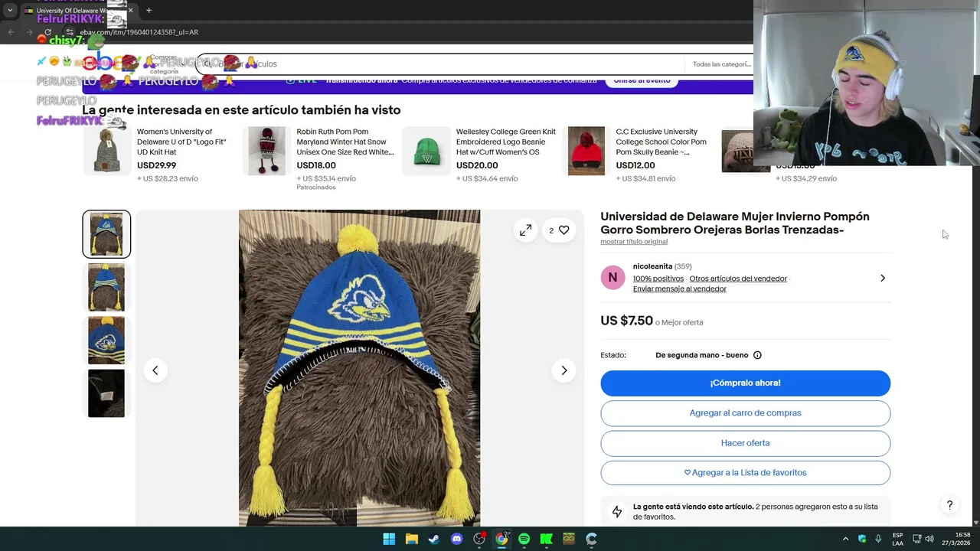The width and height of the screenshot is (980, 551).
Task: Open File Explorer from the taskbar
Action: pyautogui.click(x=411, y=539)
